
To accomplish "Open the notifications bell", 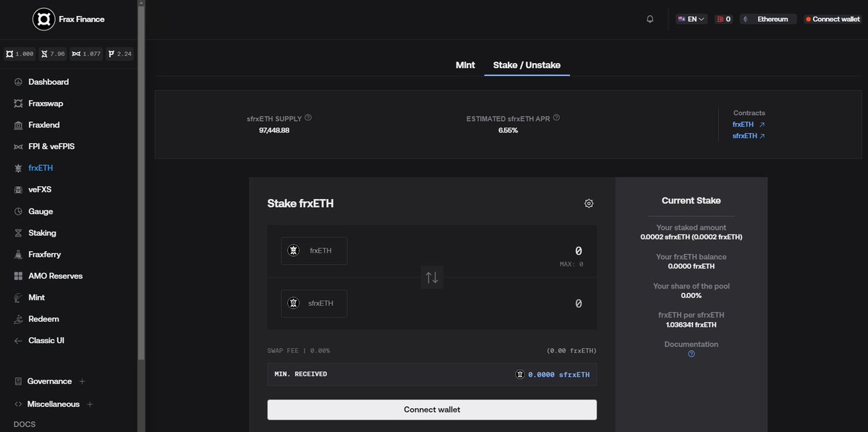I will 650,19.
